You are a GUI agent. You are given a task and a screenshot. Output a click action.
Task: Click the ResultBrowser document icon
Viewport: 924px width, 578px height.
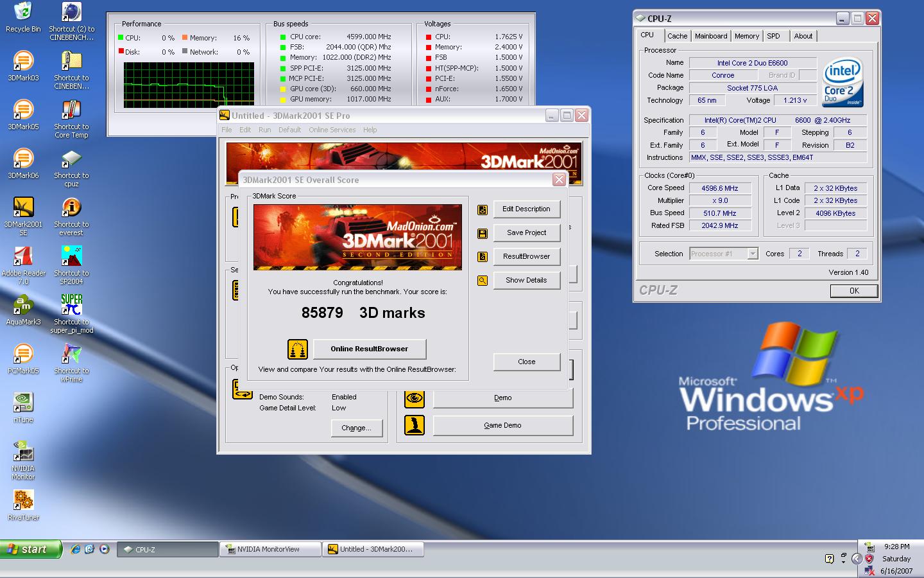483,257
